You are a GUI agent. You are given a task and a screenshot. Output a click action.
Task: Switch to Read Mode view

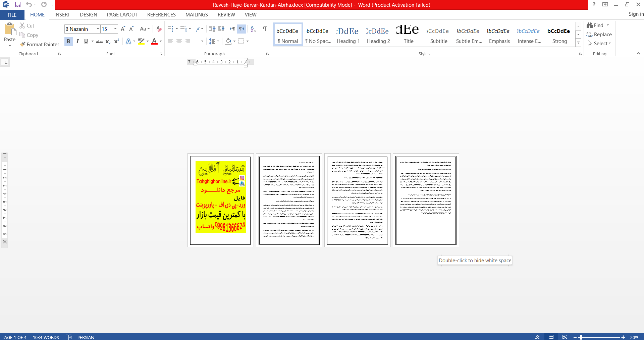pos(537,337)
